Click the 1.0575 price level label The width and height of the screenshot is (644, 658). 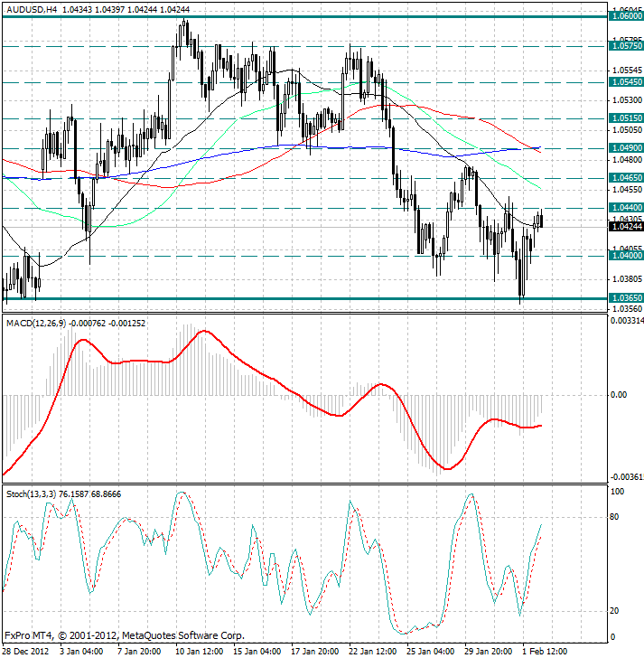click(x=626, y=44)
